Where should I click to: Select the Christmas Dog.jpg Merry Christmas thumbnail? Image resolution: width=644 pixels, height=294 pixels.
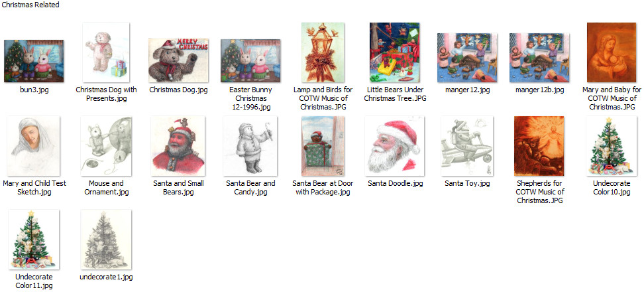(x=178, y=60)
